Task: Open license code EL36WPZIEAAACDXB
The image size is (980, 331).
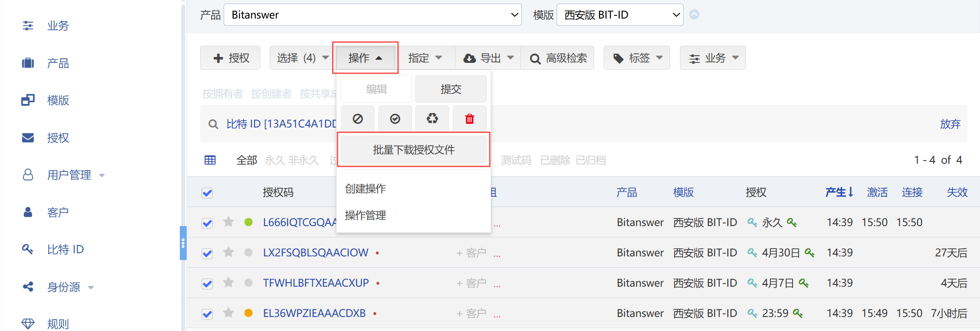Action: click(x=314, y=313)
